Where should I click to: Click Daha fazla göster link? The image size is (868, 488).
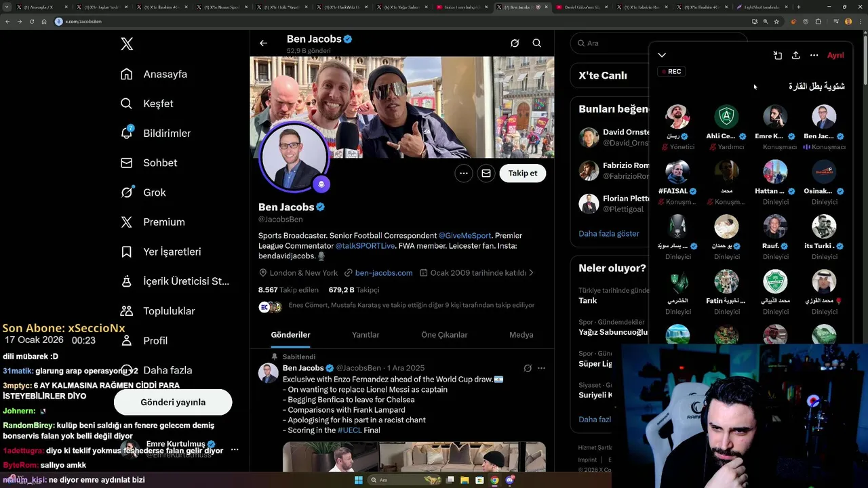[x=609, y=233]
